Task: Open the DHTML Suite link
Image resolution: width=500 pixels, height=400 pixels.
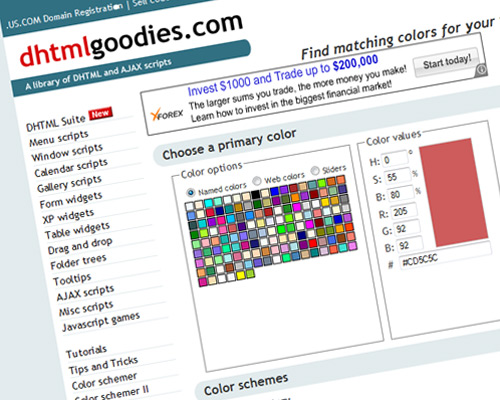Action: [56, 123]
